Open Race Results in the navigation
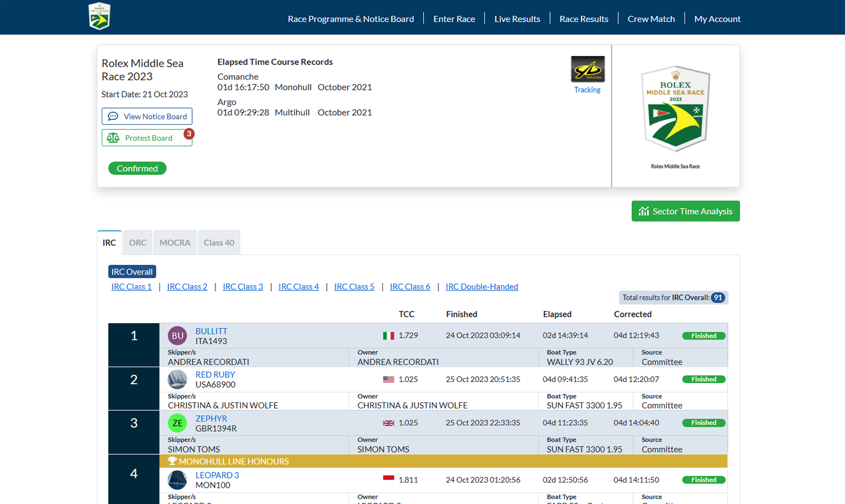The image size is (845, 504). [x=584, y=19]
